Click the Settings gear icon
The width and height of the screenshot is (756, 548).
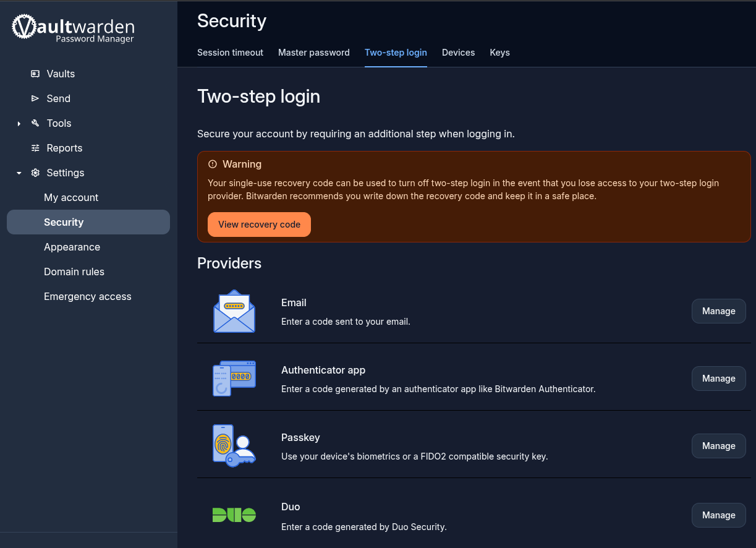tap(35, 173)
